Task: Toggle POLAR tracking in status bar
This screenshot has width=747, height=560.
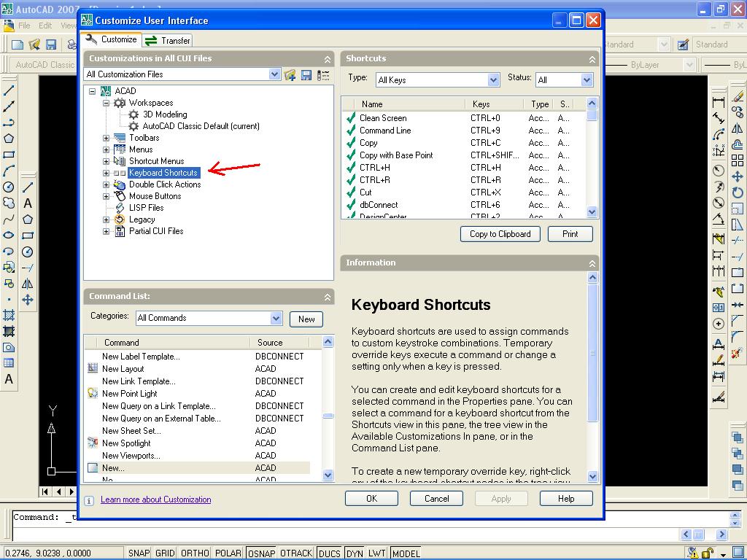Action: pos(228,553)
